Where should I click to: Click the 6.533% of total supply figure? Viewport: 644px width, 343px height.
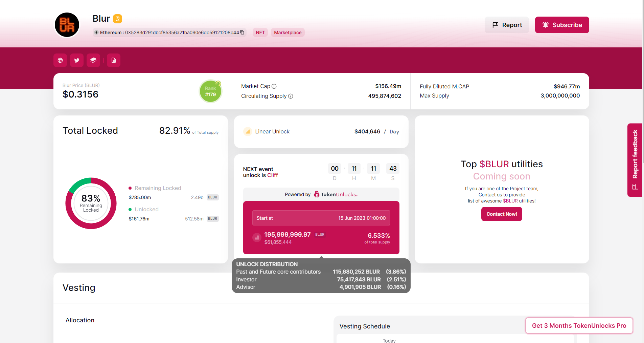pos(378,236)
